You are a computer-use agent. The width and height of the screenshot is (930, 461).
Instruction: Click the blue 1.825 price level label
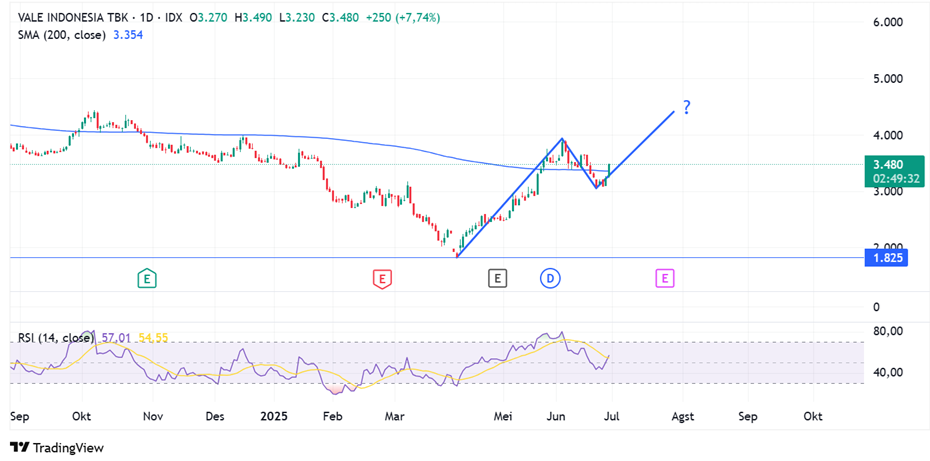[x=888, y=258]
